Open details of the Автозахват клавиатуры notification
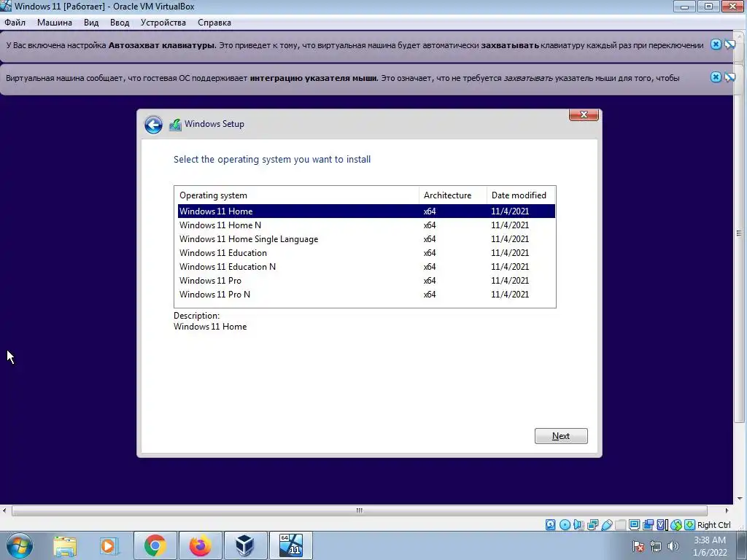Image resolution: width=747 pixels, height=560 pixels. tap(729, 44)
